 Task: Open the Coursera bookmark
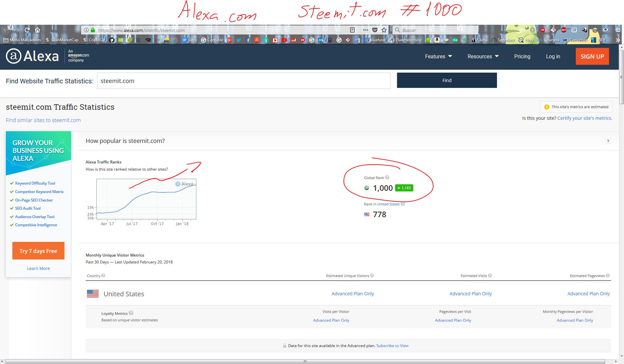coord(549,40)
